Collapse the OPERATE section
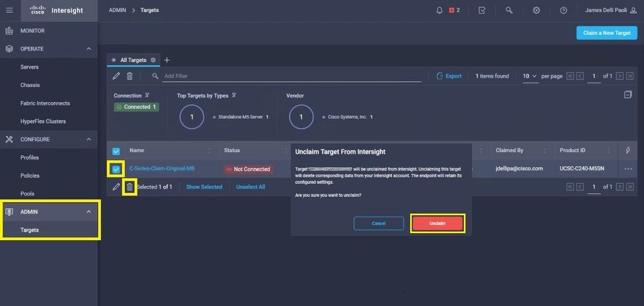 click(89, 49)
